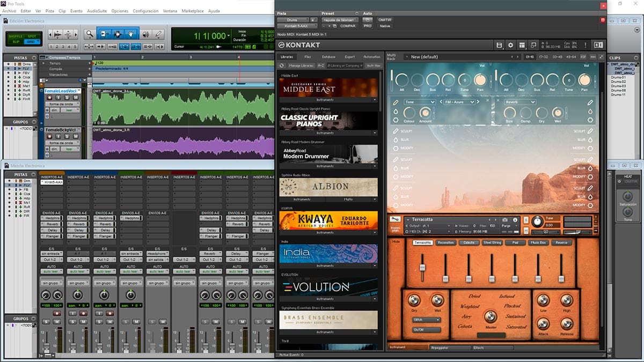Select the Resonation sound layer button
This screenshot has height=362, width=644.
pyautogui.click(x=445, y=242)
